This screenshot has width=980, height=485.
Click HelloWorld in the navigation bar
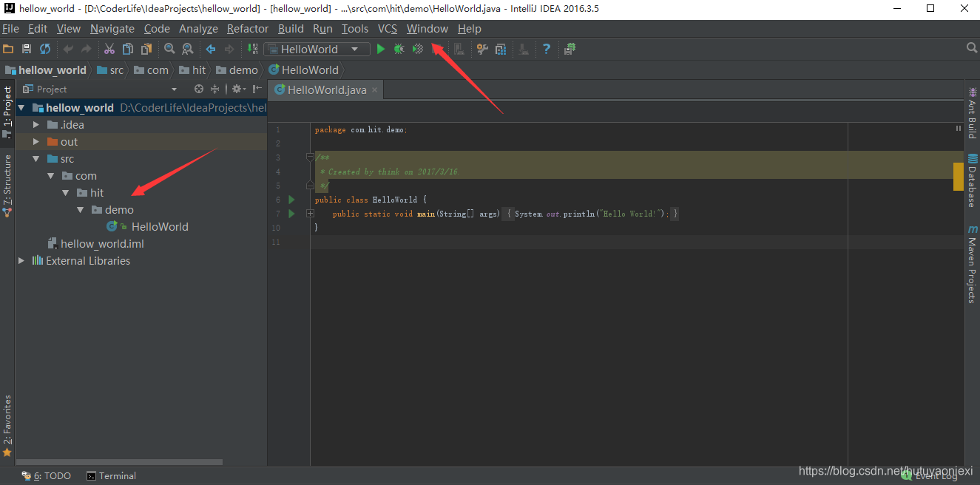coord(304,70)
